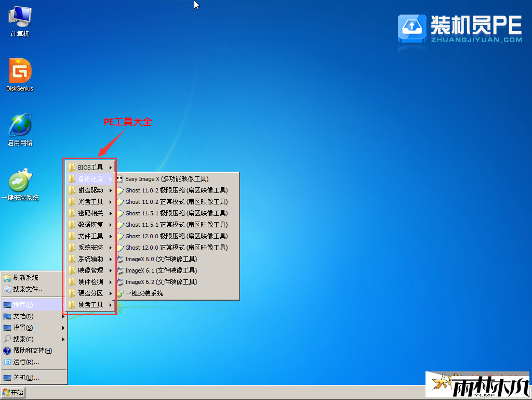Select ImageX 6.2 文件映像工具 entry

[161, 282]
